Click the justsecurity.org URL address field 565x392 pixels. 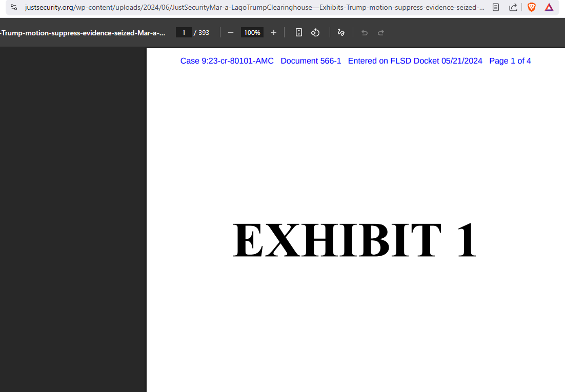(254, 7)
